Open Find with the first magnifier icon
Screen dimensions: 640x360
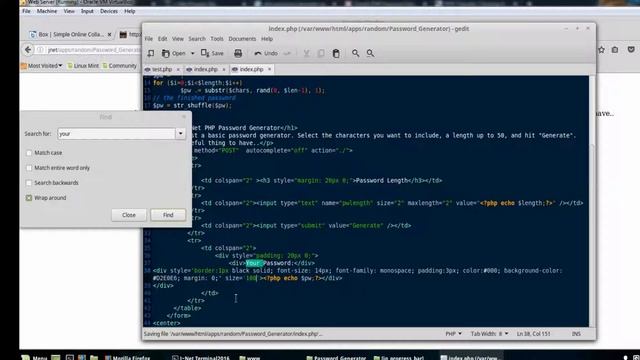[x=356, y=53]
